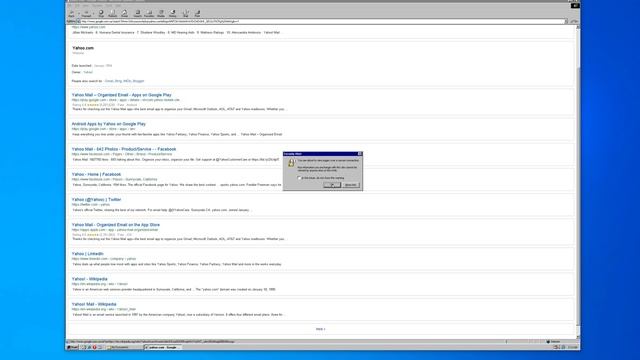
Task: Reload the page with the Refresh icon
Action: 113,13
